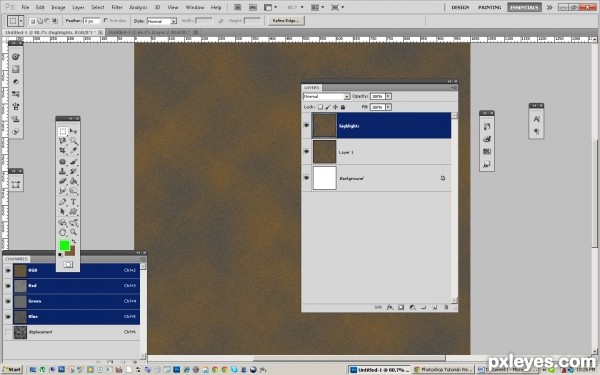Select the Move tool
The width and height of the screenshot is (600, 375).
click(73, 132)
